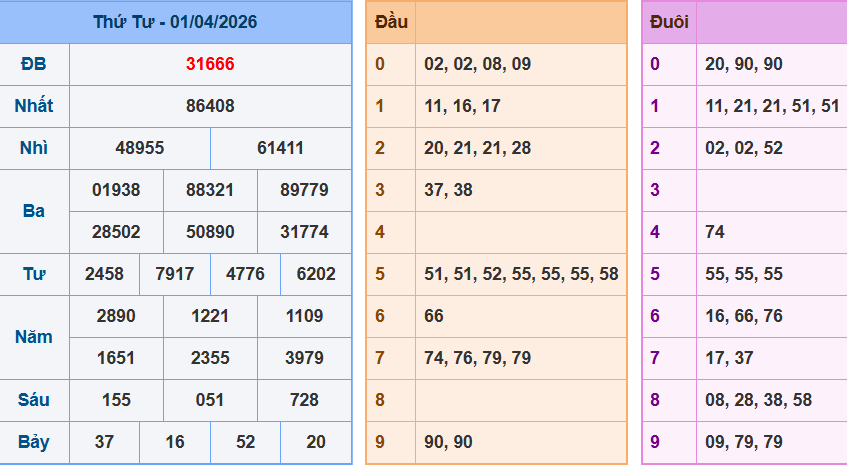Click seventh prize number 52 in Bảy row
This screenshot has height=465, width=847.
[x=245, y=442]
